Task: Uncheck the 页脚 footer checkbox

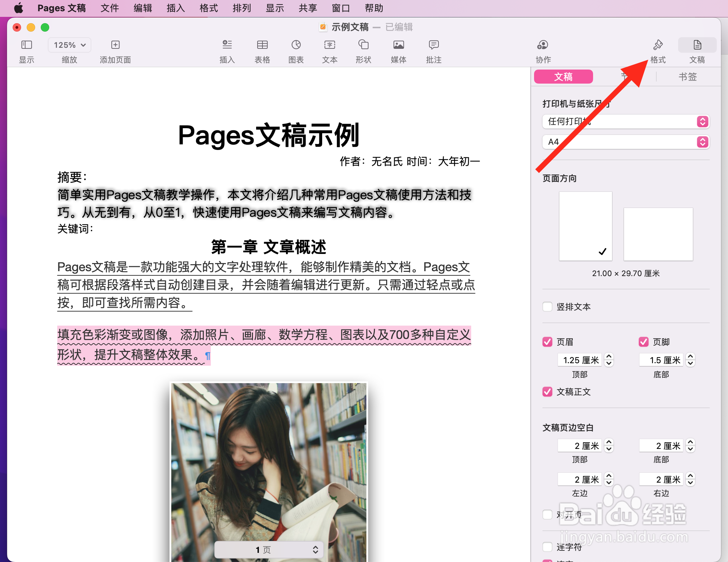Action: (x=643, y=342)
